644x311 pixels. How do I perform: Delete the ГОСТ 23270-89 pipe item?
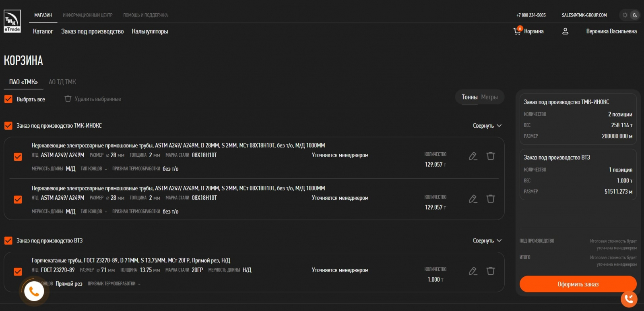[491, 271]
